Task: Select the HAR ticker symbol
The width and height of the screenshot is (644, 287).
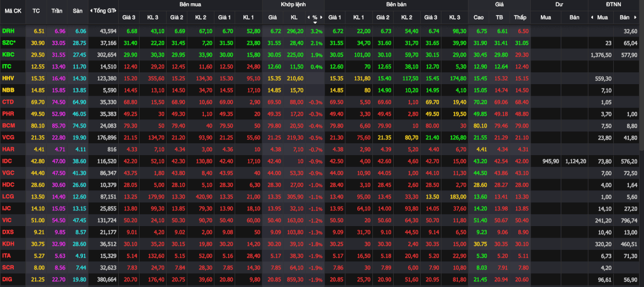Action: pyautogui.click(x=8, y=149)
